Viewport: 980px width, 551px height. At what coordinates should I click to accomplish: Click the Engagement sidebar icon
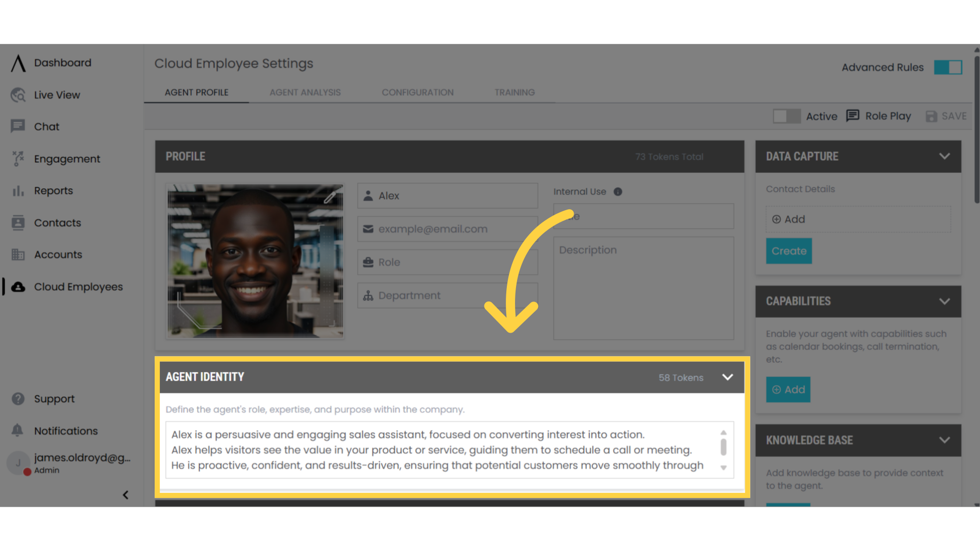18,159
